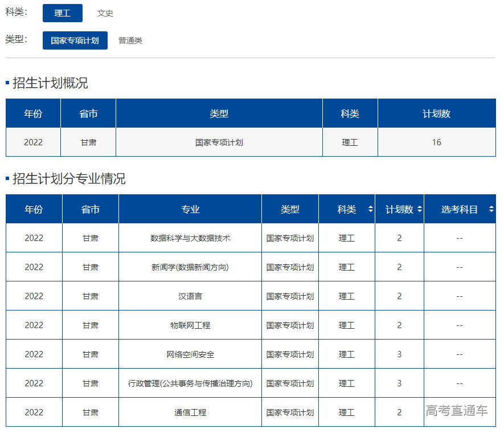
Task: Click the 招生计划分专业情况 section heading
Action: tap(69, 179)
